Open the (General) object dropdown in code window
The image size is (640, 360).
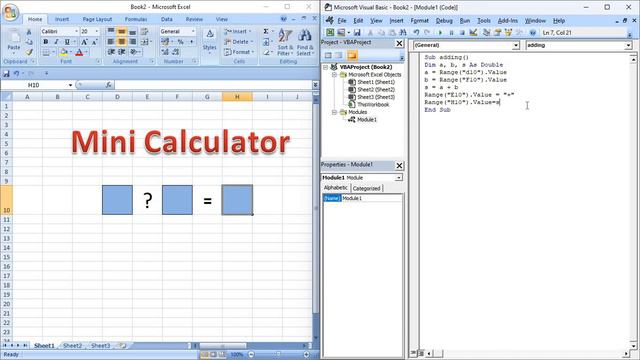pos(516,45)
